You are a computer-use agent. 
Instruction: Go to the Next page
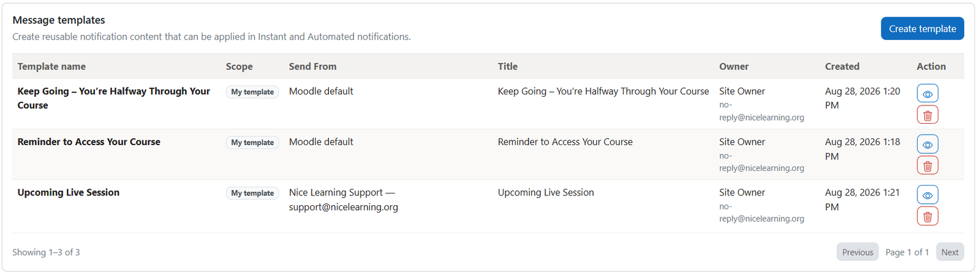(x=950, y=252)
